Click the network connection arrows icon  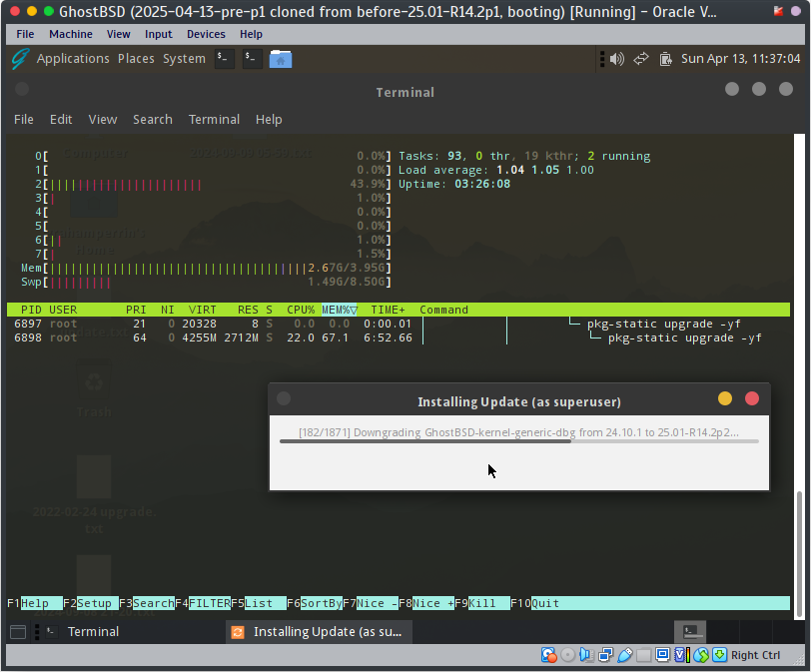pos(641,59)
